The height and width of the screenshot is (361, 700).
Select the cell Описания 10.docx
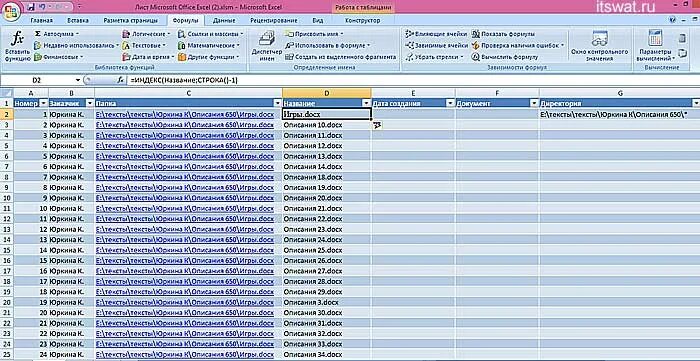point(326,125)
